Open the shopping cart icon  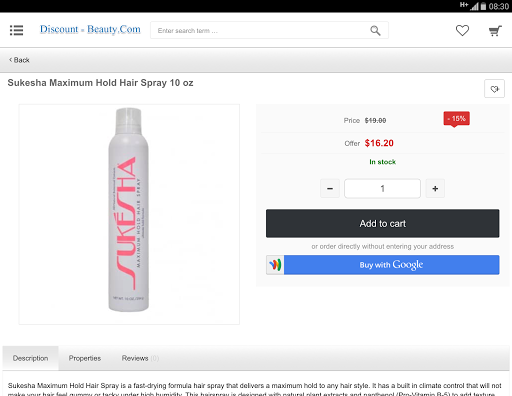point(495,31)
